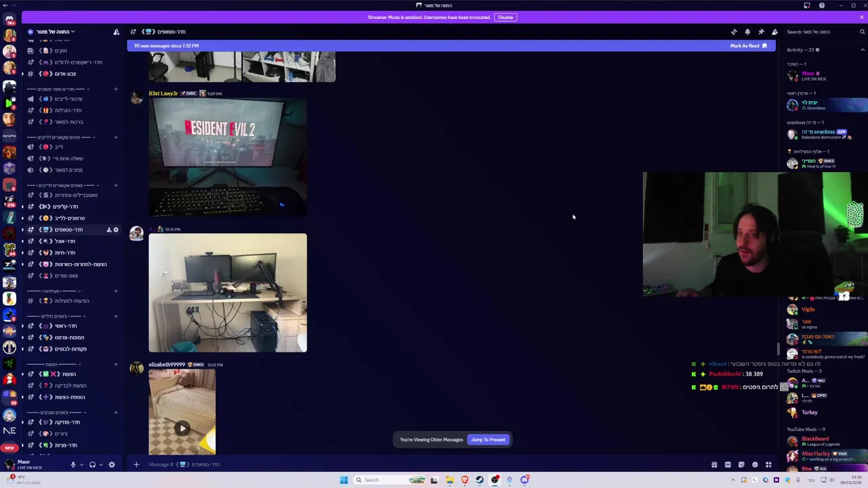Open username elizabeth9999

coord(167,365)
